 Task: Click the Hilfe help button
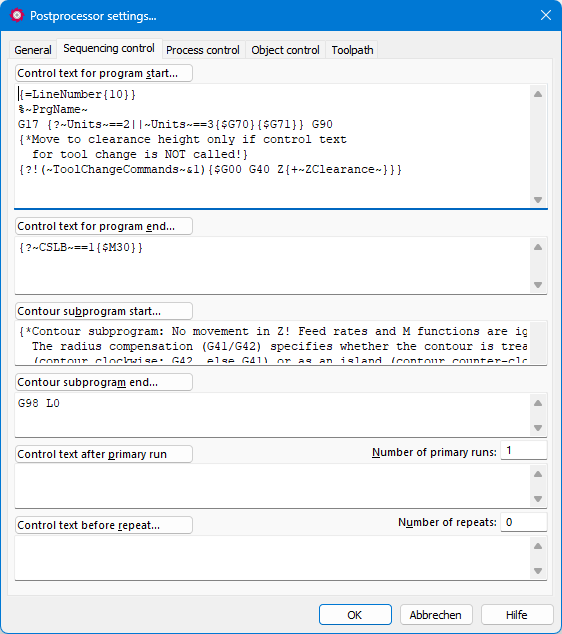tap(517, 615)
